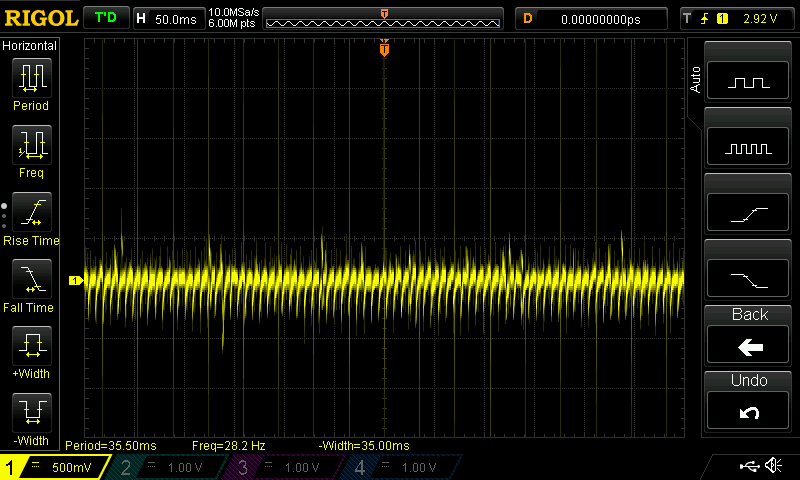Choose the Rise Time measurement

(x=30, y=213)
